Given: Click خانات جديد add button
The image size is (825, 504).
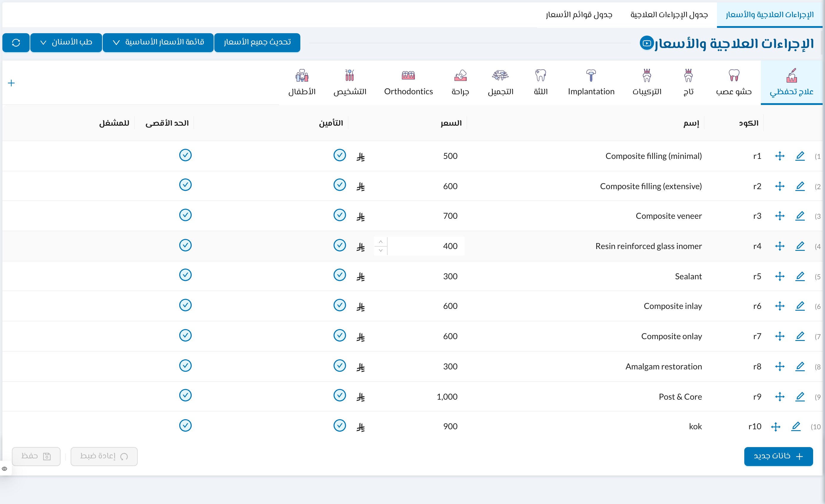Looking at the screenshot, I should tap(778, 456).
